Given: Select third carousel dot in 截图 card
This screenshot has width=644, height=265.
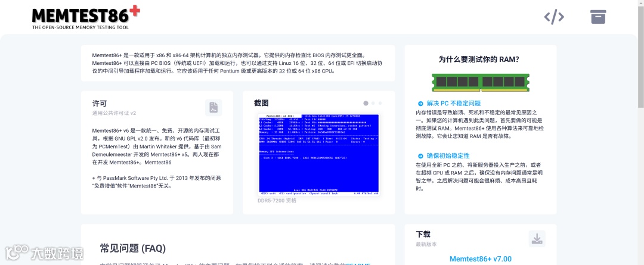Looking at the screenshot, I should click(x=380, y=103).
